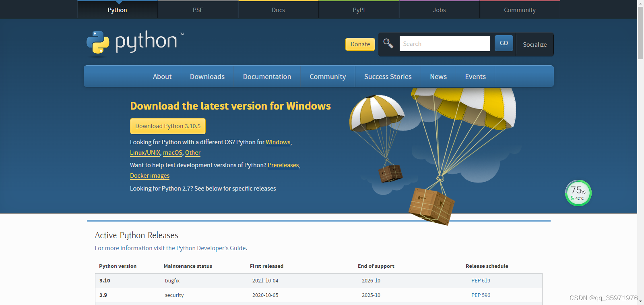Follow the Windows download link
The image size is (644, 305).
coord(278,142)
